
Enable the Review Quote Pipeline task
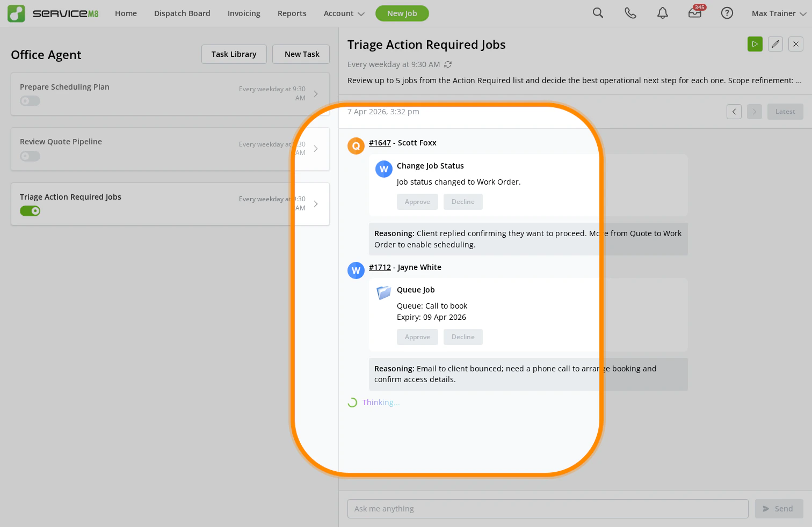pos(30,156)
